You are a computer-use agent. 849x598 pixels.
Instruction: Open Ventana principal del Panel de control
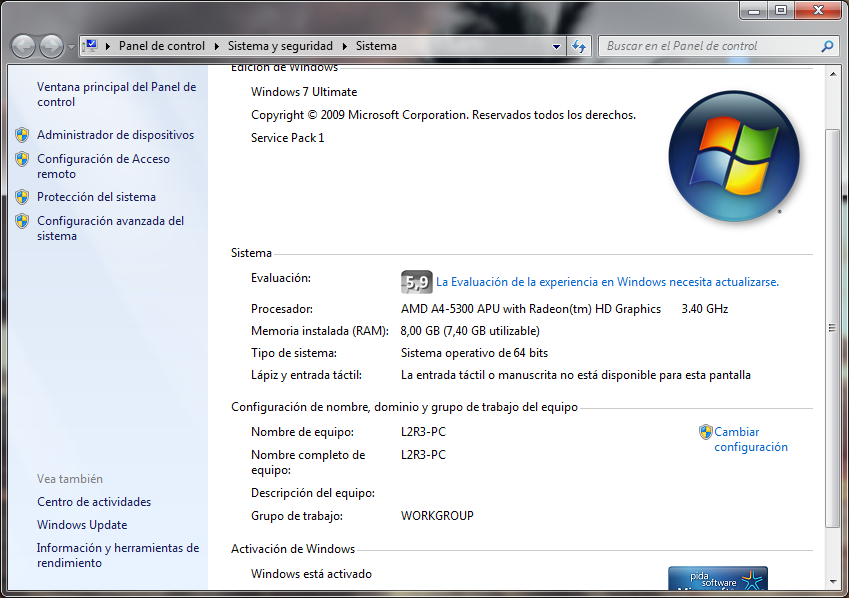click(116, 94)
